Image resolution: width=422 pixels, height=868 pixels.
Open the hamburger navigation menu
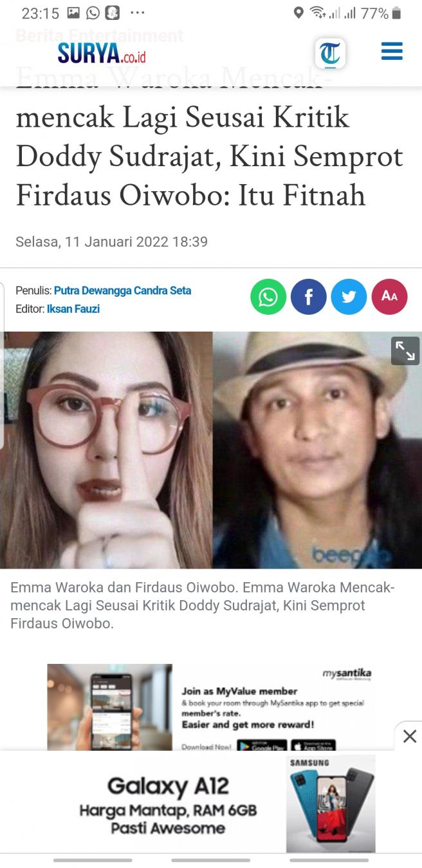tap(392, 52)
